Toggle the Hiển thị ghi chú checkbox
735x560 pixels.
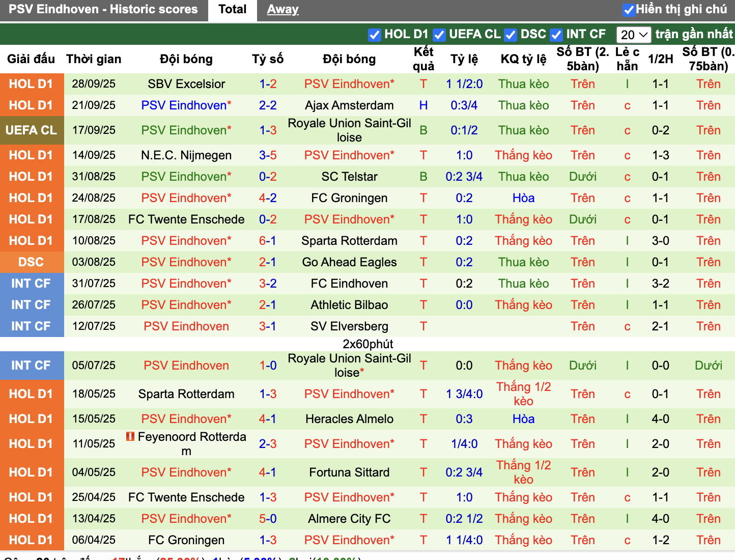[x=629, y=10]
